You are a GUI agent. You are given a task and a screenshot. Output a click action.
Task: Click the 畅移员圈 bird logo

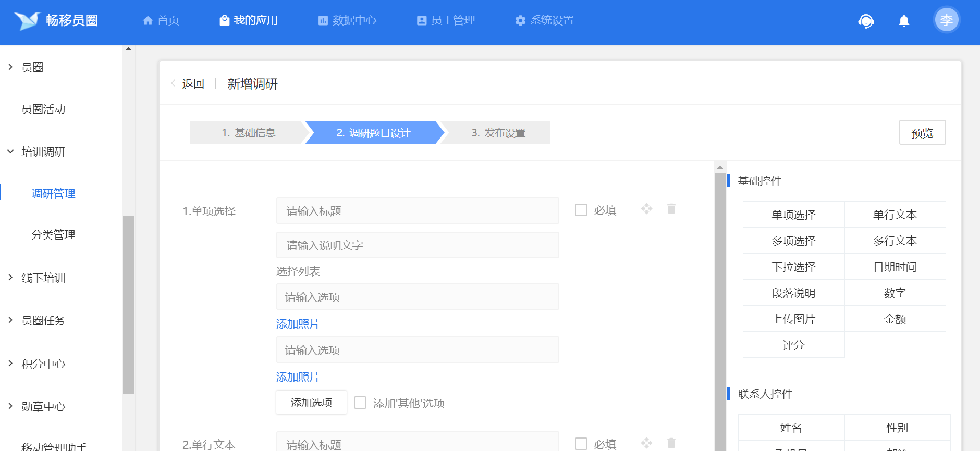point(27,20)
